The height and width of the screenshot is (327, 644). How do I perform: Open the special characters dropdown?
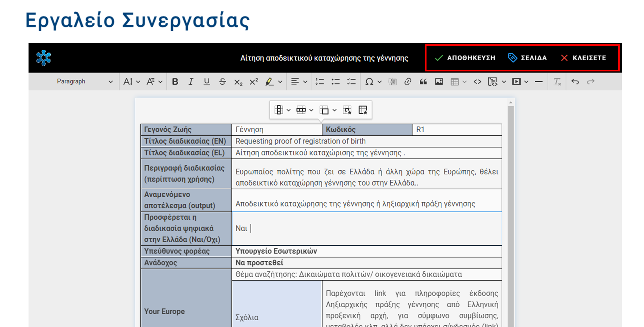coord(373,82)
